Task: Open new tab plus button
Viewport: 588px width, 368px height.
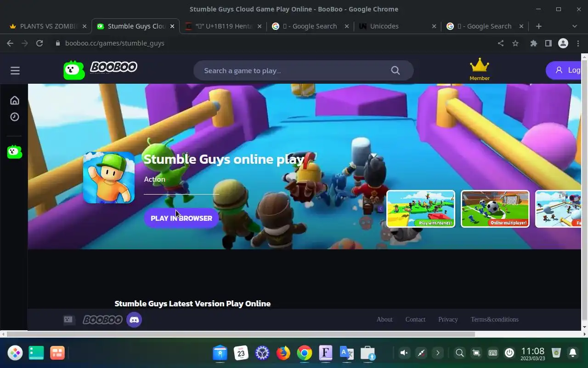Action: (539, 26)
